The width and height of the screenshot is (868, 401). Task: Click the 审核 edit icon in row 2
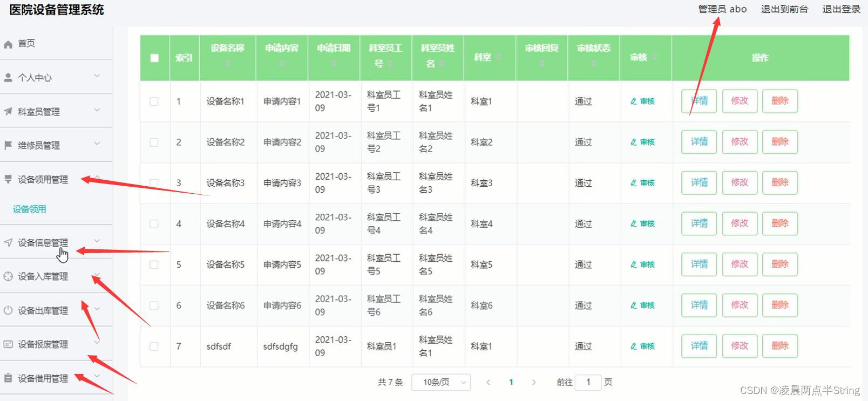[634, 142]
